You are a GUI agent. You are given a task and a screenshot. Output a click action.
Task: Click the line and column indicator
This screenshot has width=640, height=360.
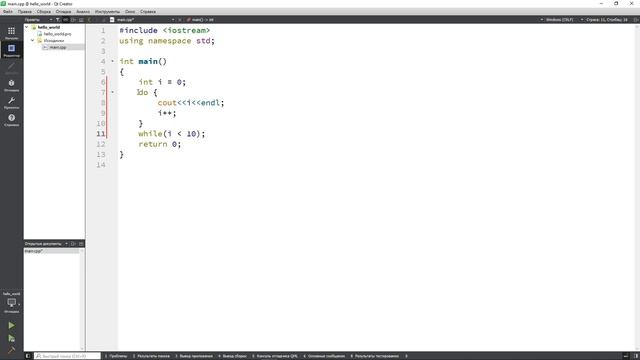pyautogui.click(x=607, y=20)
